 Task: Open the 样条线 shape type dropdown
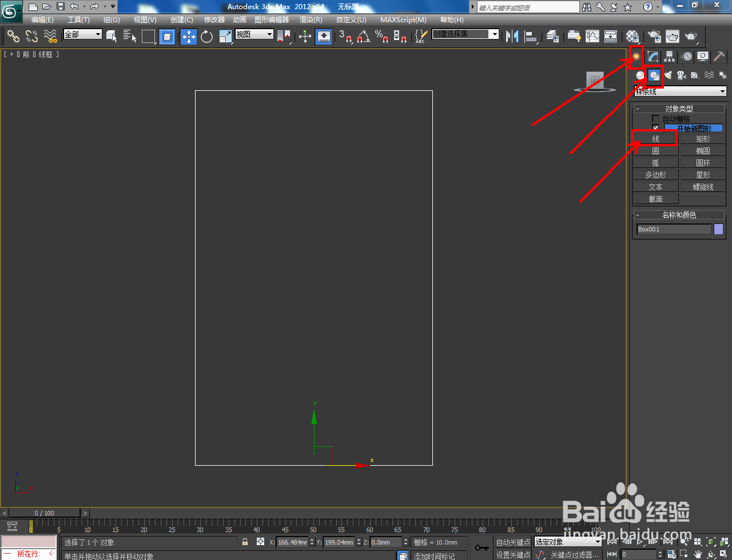[x=680, y=91]
